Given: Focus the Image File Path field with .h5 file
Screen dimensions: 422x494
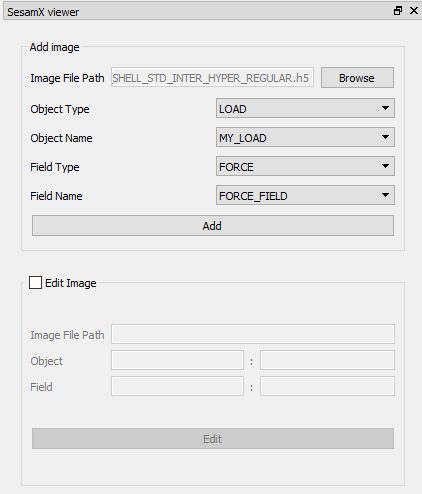Looking at the screenshot, I should (x=212, y=78).
